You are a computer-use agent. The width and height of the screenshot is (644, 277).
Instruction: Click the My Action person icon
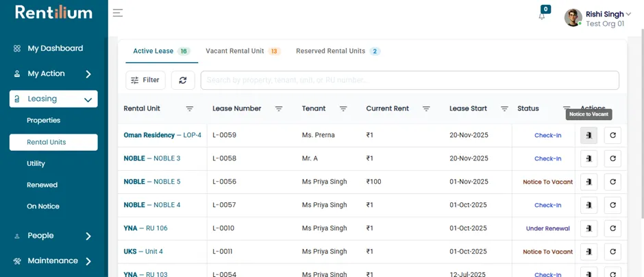click(17, 74)
